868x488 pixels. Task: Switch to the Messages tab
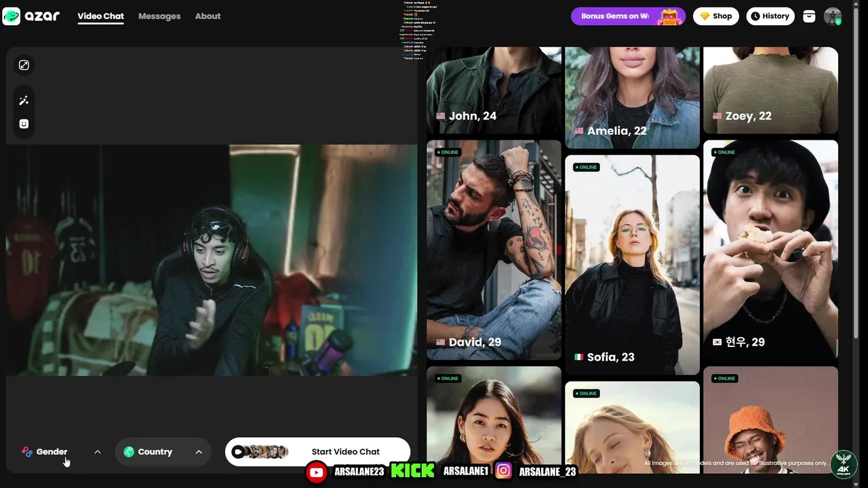159,16
